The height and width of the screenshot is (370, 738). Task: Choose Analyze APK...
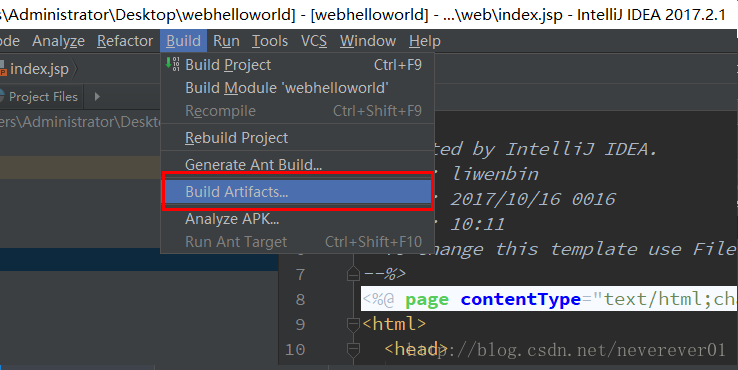[x=297, y=219]
